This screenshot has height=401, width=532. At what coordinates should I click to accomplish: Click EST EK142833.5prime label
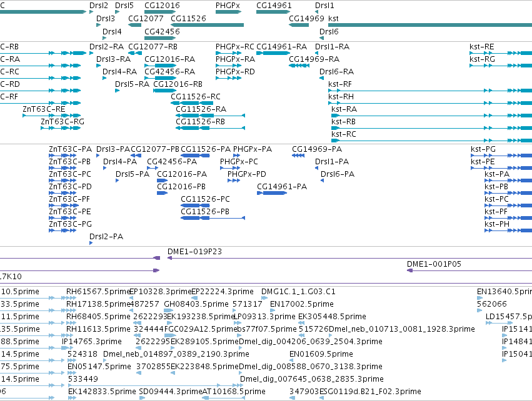102,392
